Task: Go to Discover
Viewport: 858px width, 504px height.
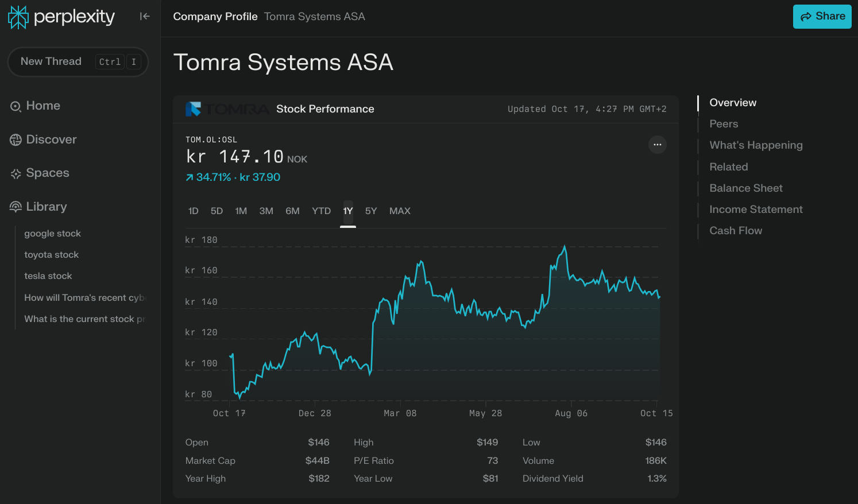Action: pyautogui.click(x=51, y=139)
